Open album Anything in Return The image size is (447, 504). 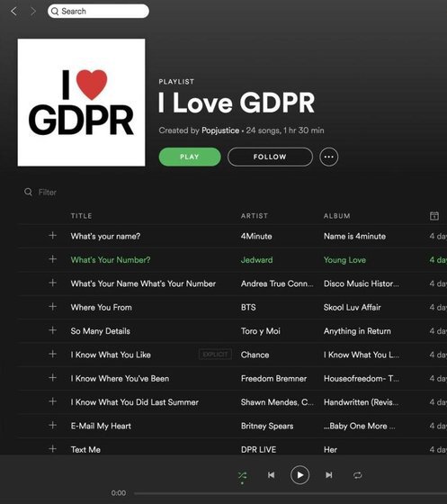click(x=357, y=331)
